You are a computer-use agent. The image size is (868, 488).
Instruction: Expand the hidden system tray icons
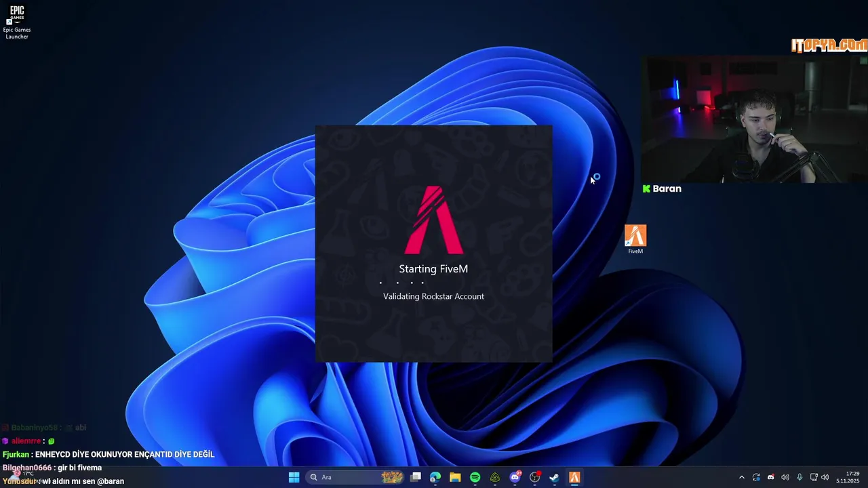(741, 477)
